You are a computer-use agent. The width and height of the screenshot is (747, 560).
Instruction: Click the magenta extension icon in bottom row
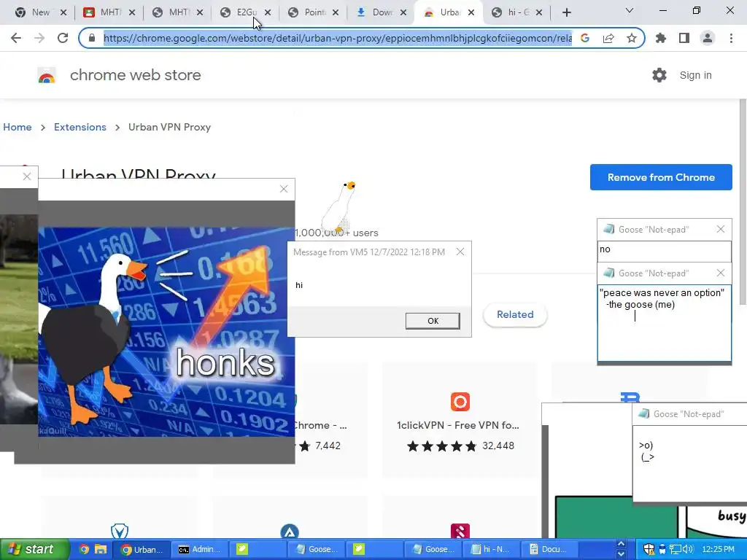(x=460, y=531)
